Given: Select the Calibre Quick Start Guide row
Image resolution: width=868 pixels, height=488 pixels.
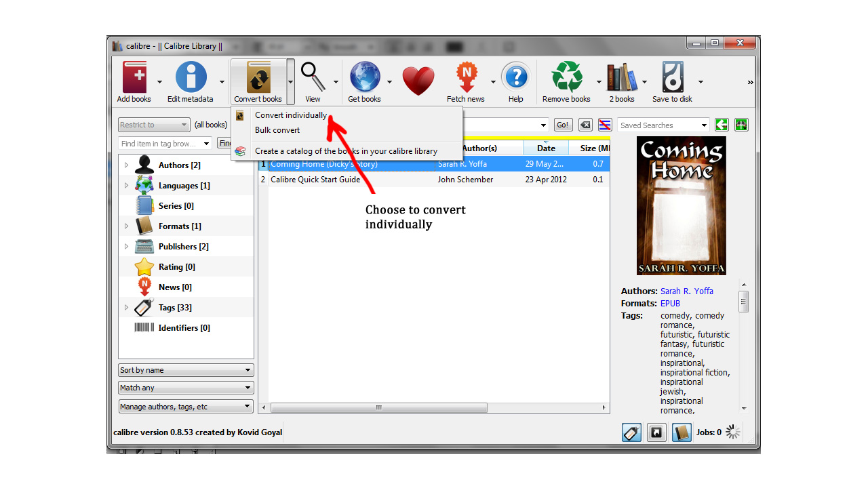Looking at the screenshot, I should click(x=434, y=180).
